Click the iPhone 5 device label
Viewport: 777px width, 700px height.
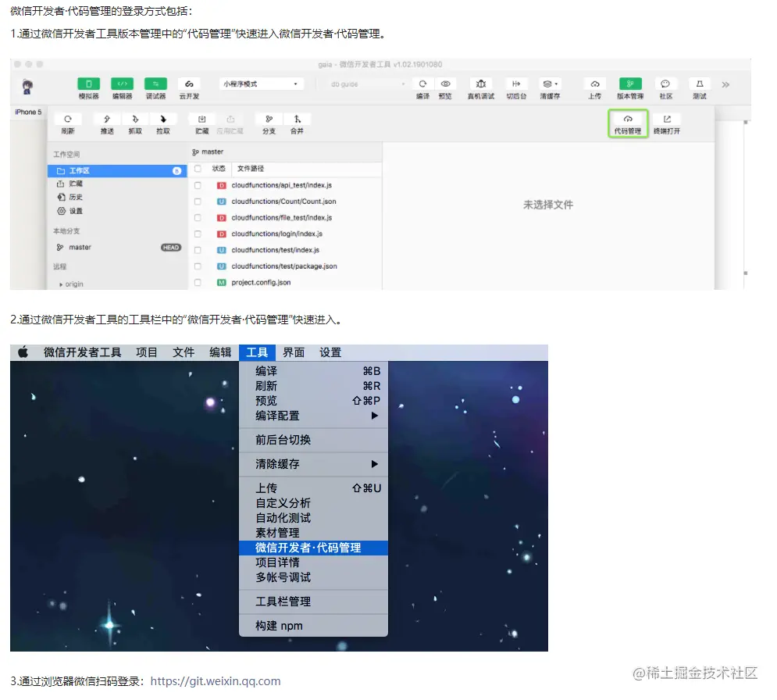click(x=28, y=112)
